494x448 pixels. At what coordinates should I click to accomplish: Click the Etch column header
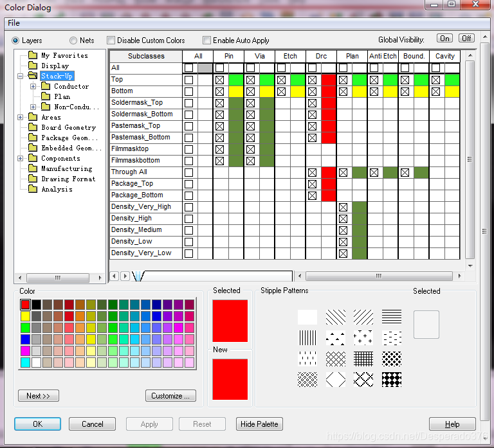[x=290, y=56]
